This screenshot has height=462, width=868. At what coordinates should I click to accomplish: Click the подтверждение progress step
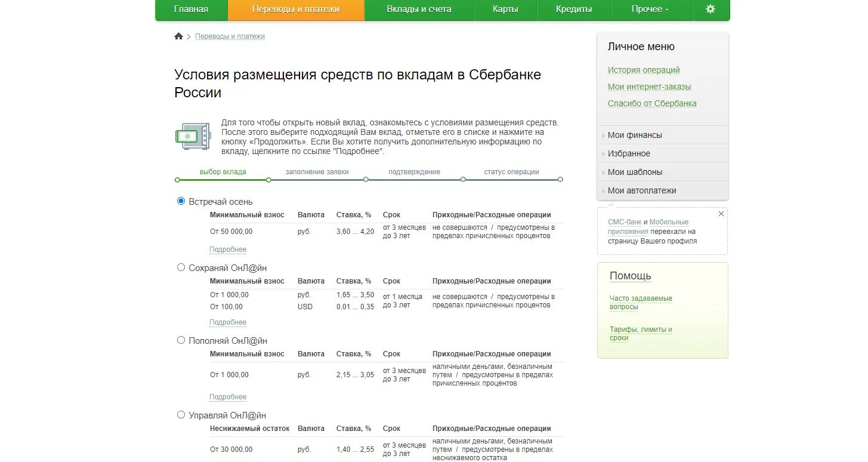tap(414, 172)
